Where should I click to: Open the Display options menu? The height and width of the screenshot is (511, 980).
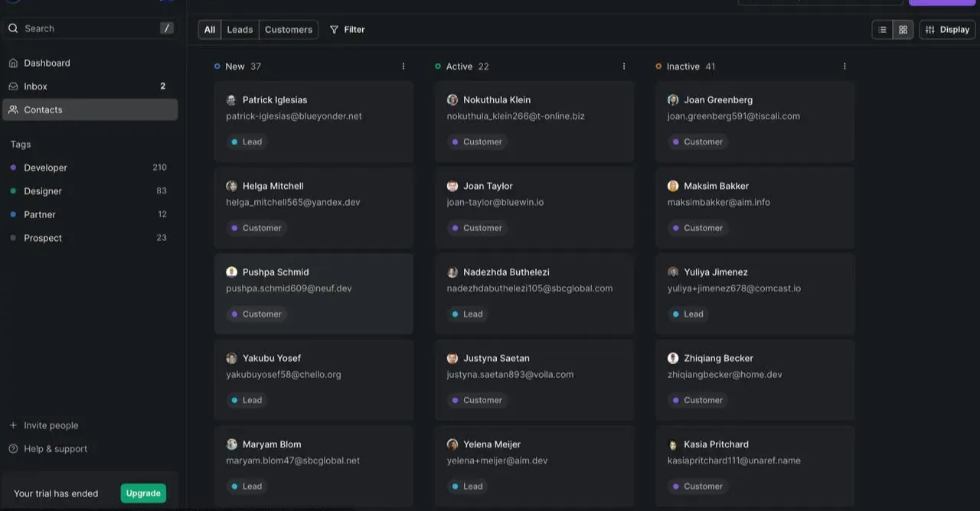947,30
